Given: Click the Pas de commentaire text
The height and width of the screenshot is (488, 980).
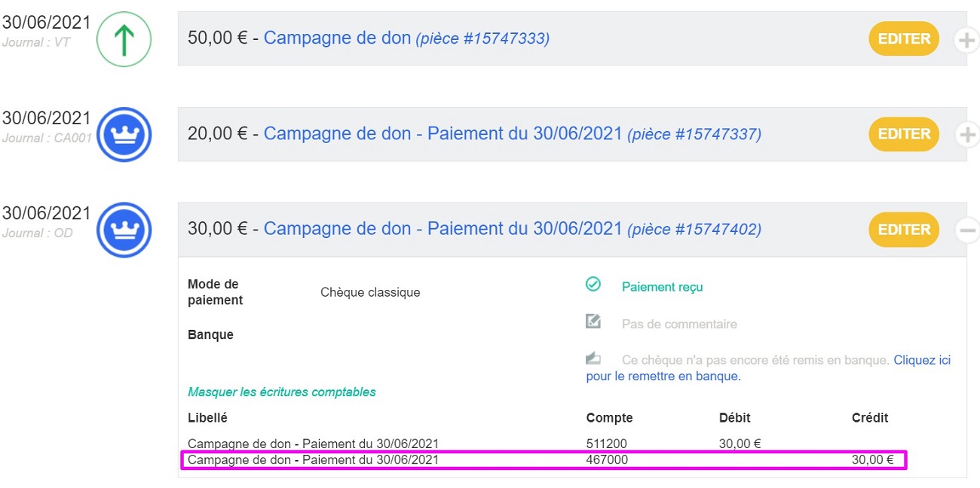Looking at the screenshot, I should point(679,325).
